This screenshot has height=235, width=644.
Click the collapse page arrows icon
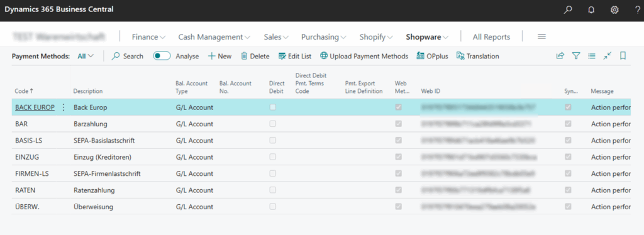(x=608, y=56)
